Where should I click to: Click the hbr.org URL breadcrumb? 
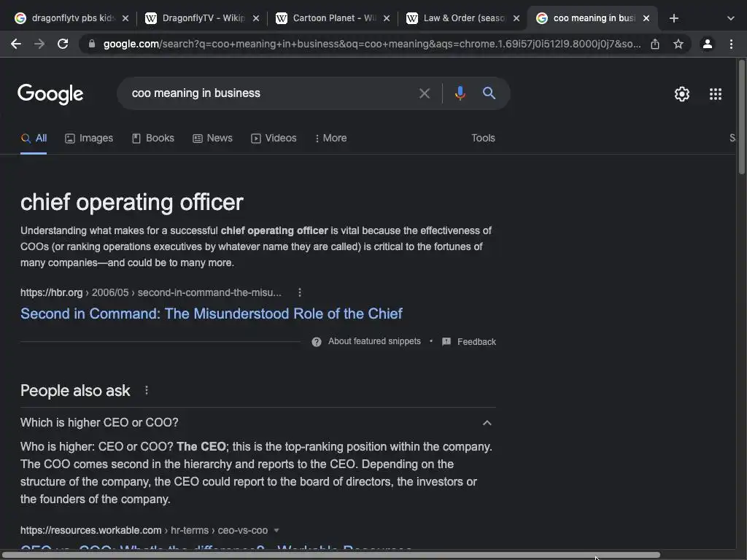pyautogui.click(x=150, y=292)
